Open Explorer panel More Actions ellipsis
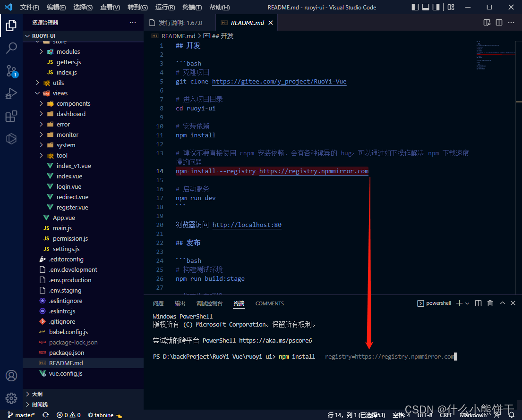This screenshot has height=420, width=522. 132,23
